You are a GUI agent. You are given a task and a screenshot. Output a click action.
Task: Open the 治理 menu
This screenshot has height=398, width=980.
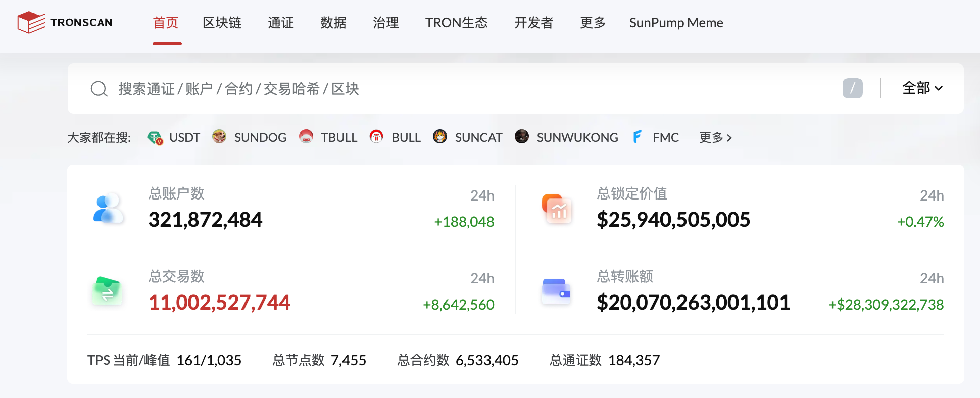click(x=386, y=23)
